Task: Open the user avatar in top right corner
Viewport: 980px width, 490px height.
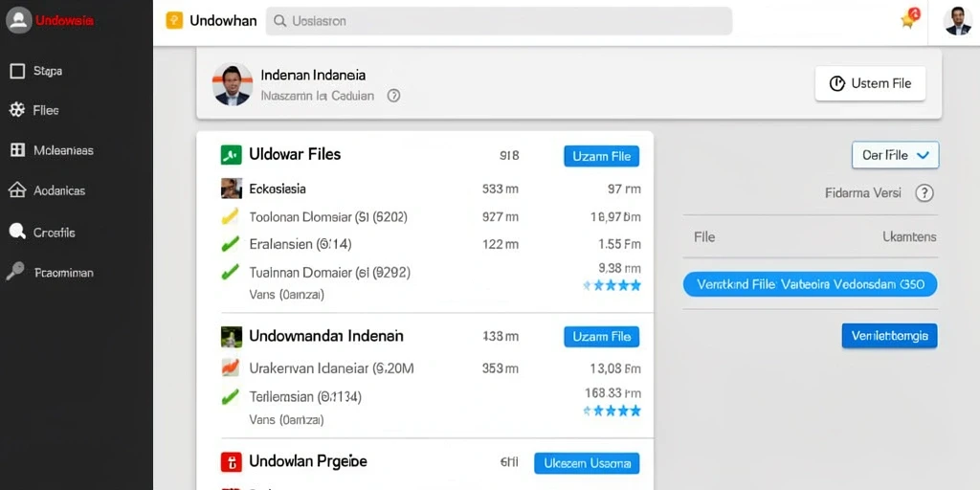Action: tap(957, 21)
